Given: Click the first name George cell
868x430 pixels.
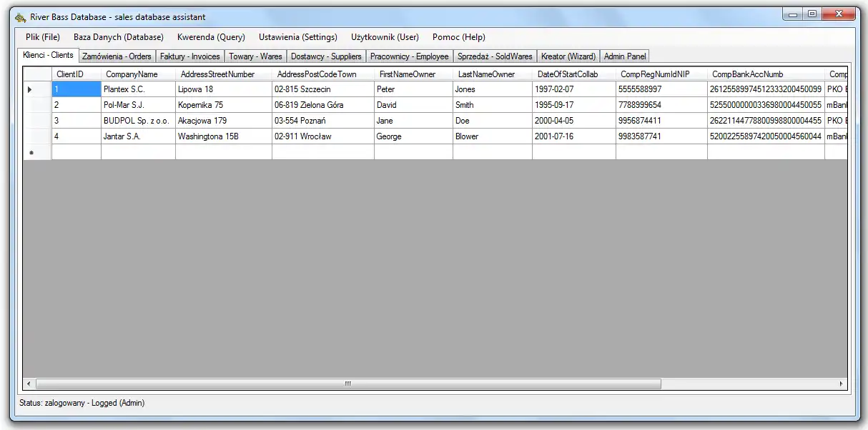Looking at the screenshot, I should coord(413,136).
